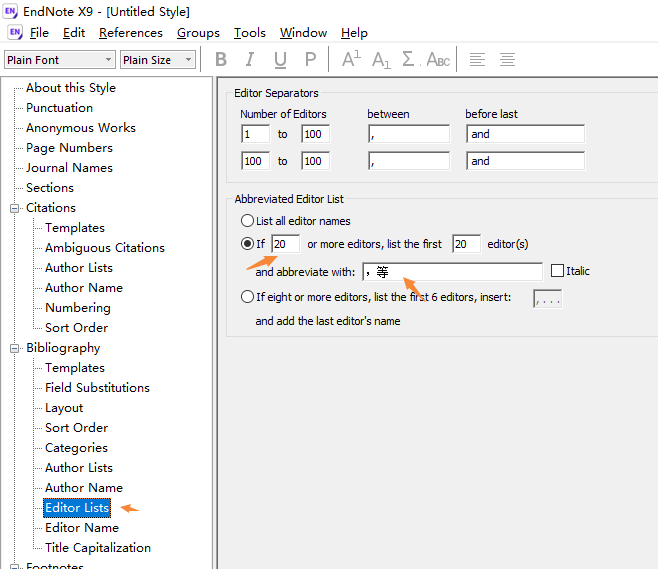
Task: Click the align left toolbar icon
Action: (x=477, y=60)
